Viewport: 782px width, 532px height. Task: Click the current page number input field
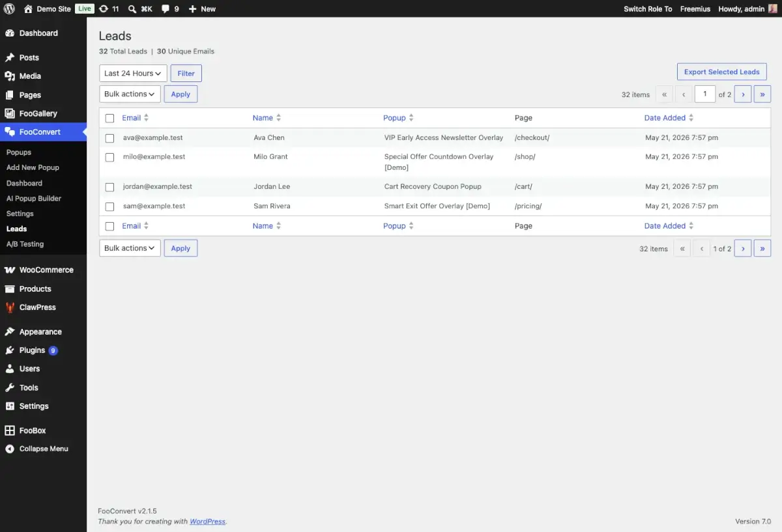(705, 94)
